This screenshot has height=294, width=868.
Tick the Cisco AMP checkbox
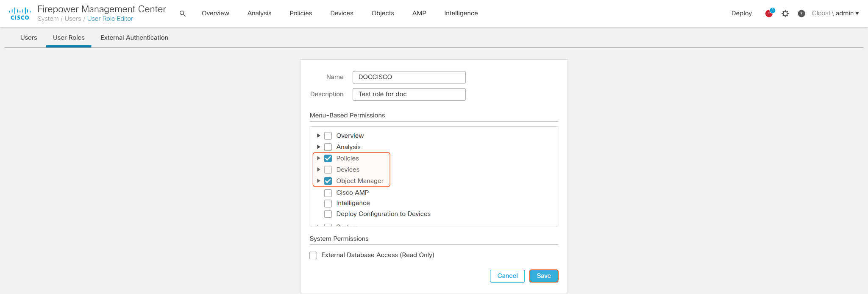[x=328, y=193]
